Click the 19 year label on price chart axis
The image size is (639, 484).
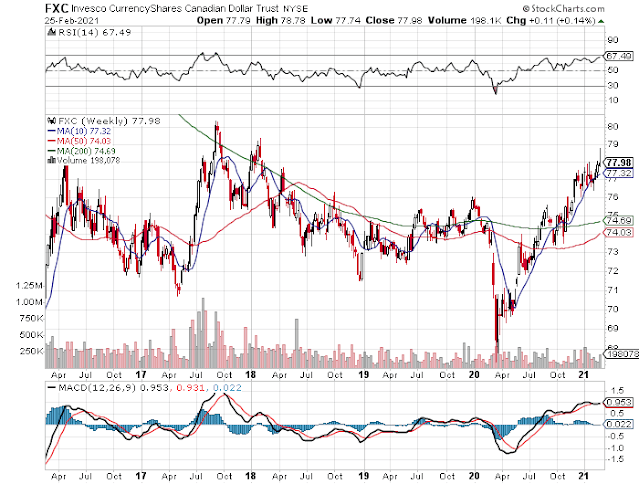pyautogui.click(x=363, y=374)
